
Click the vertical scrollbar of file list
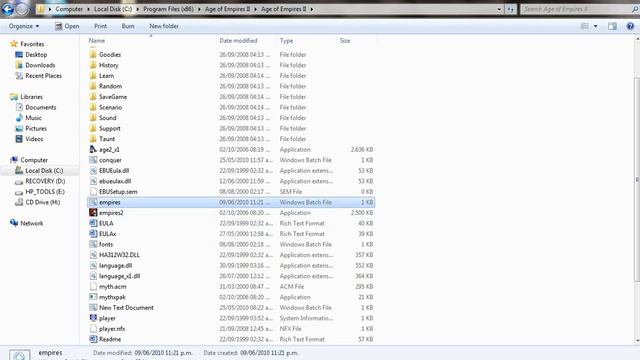637,180
